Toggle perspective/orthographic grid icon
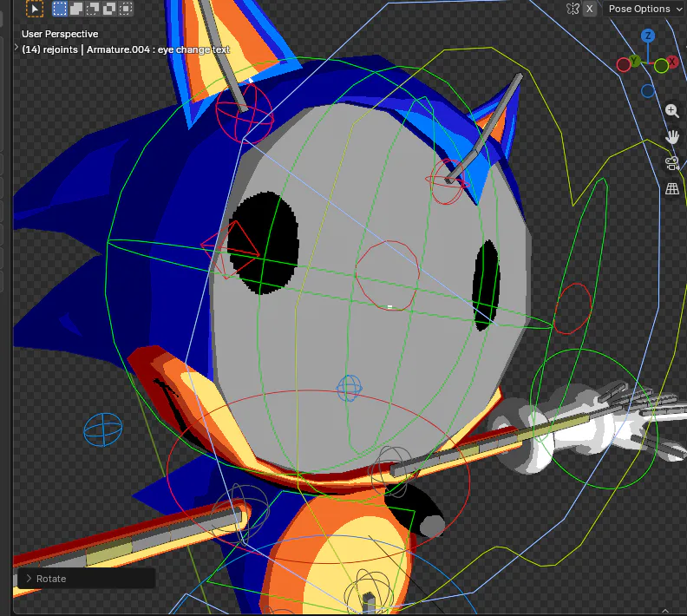 [x=672, y=189]
